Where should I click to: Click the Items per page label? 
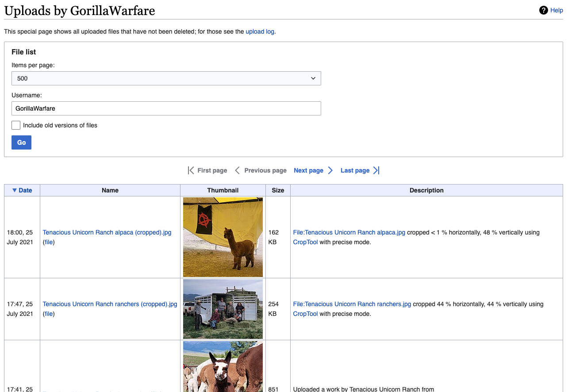pos(33,65)
